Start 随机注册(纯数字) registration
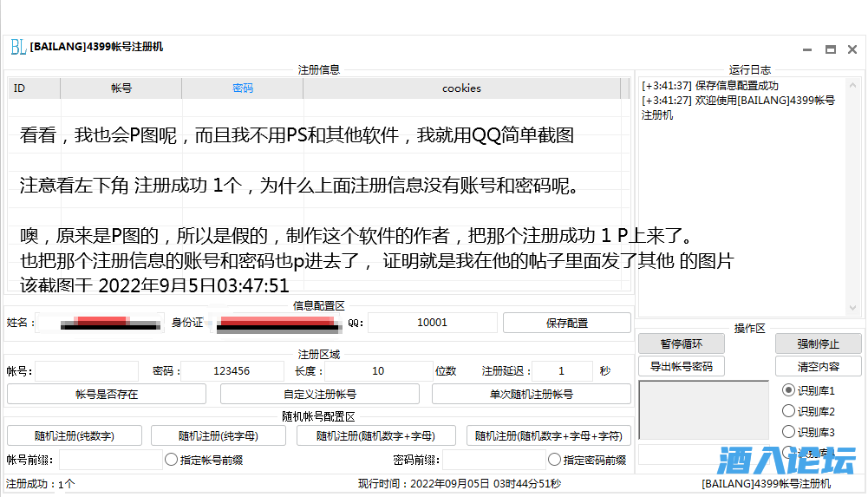 75,435
